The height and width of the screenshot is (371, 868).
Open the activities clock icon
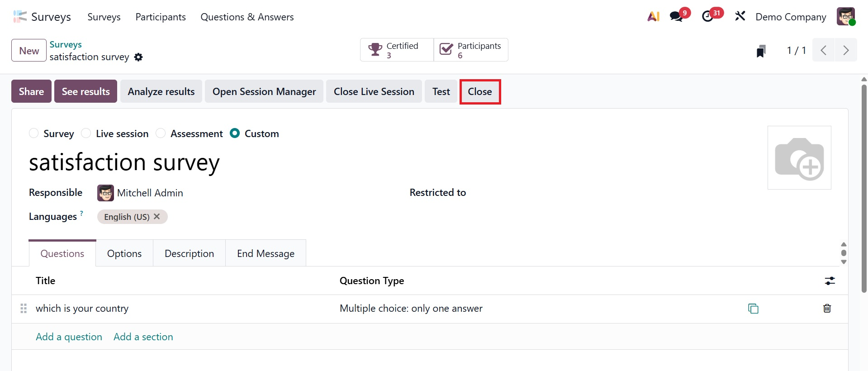pyautogui.click(x=708, y=17)
